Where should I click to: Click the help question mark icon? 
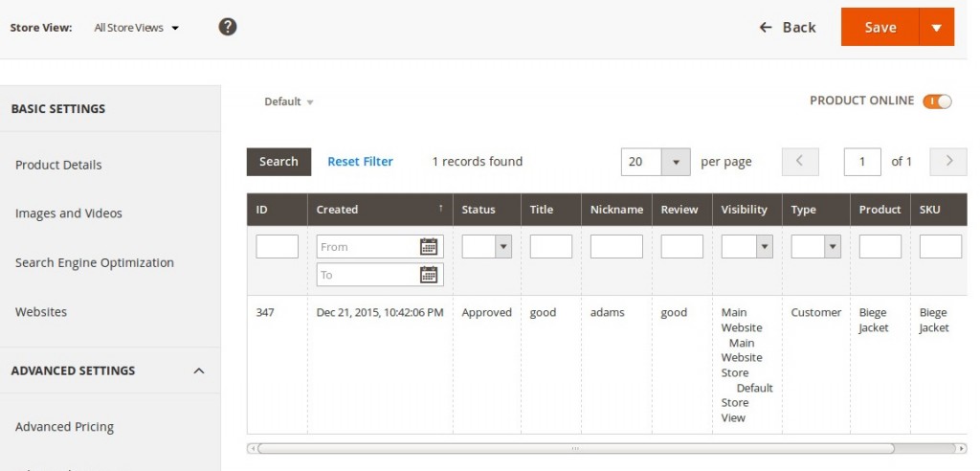pos(228,27)
